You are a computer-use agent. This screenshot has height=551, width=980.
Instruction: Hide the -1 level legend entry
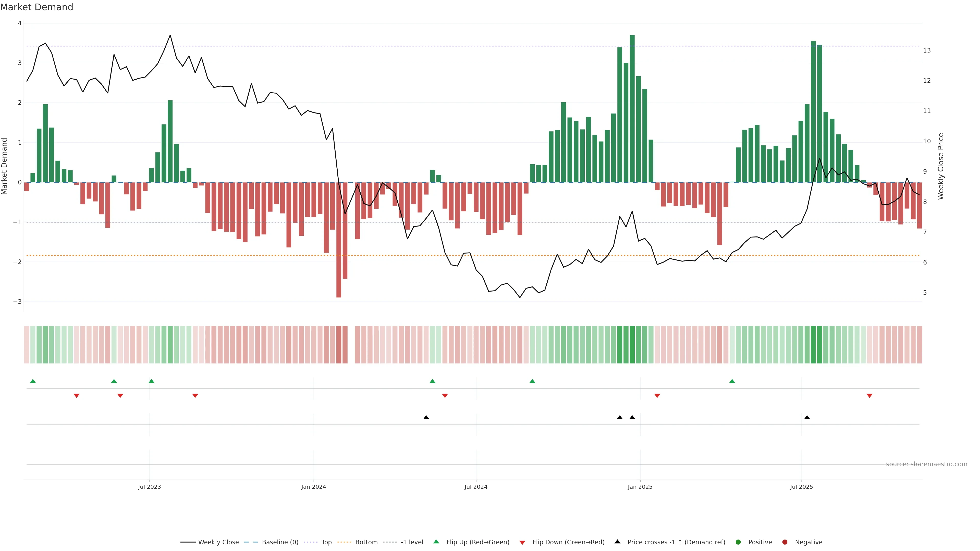pyautogui.click(x=412, y=542)
